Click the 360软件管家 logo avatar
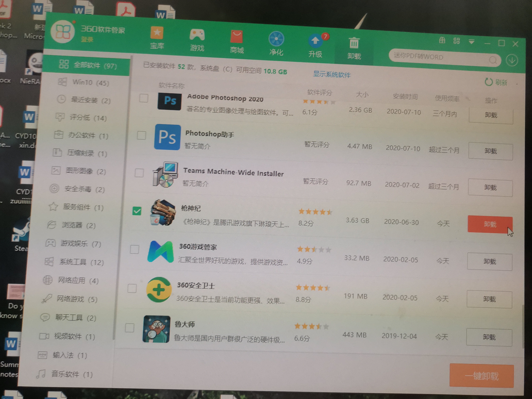Viewport: 532px width, 399px height. coord(63,32)
